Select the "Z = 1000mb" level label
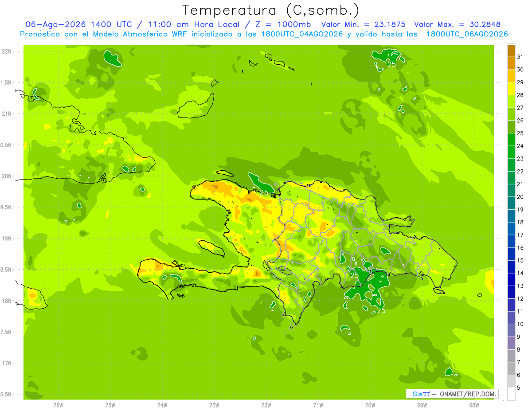The width and height of the screenshot is (532, 411). (x=282, y=24)
